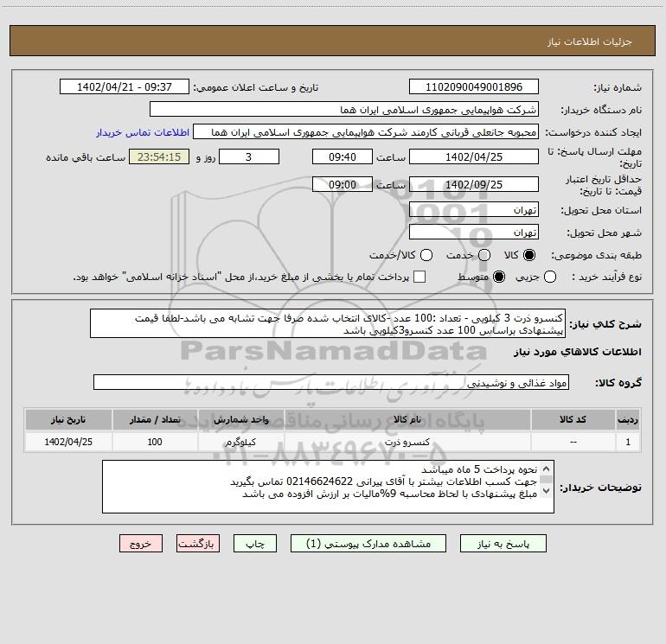This screenshot has width=666, height=644.
Task: Click the price validity date 1402/09/25 field
Action: 474,184
